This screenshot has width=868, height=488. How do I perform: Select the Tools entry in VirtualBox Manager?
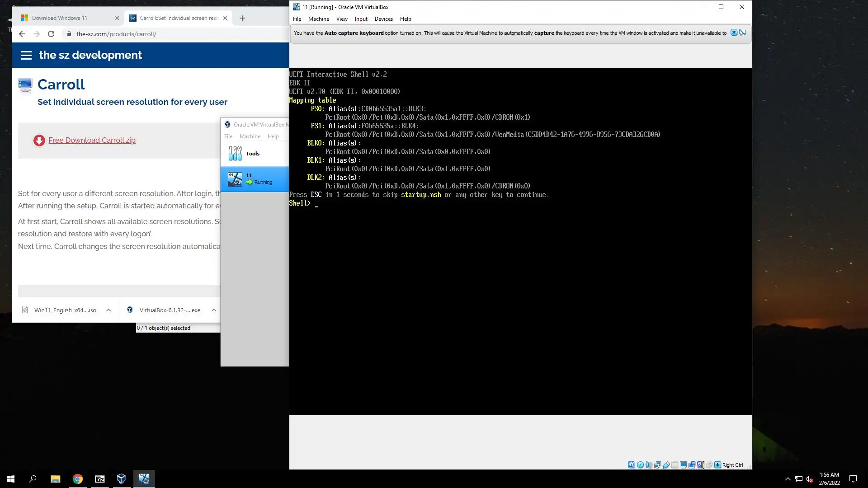[x=252, y=154]
